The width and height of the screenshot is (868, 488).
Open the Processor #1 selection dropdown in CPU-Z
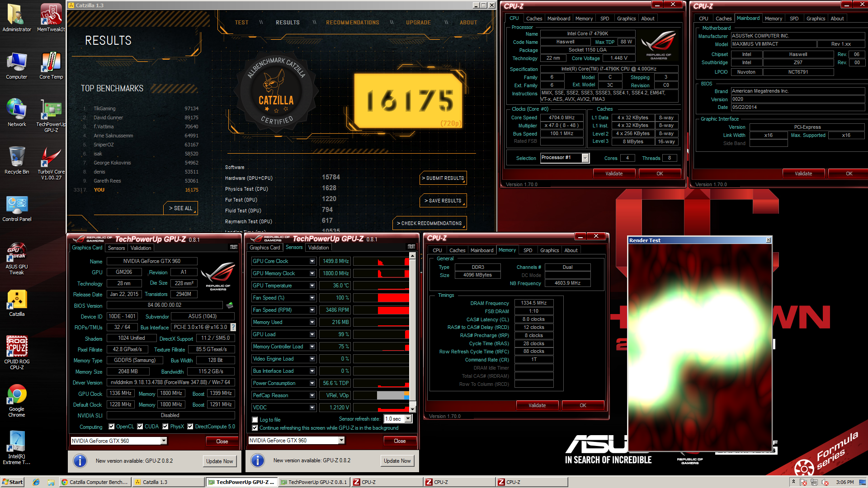585,158
